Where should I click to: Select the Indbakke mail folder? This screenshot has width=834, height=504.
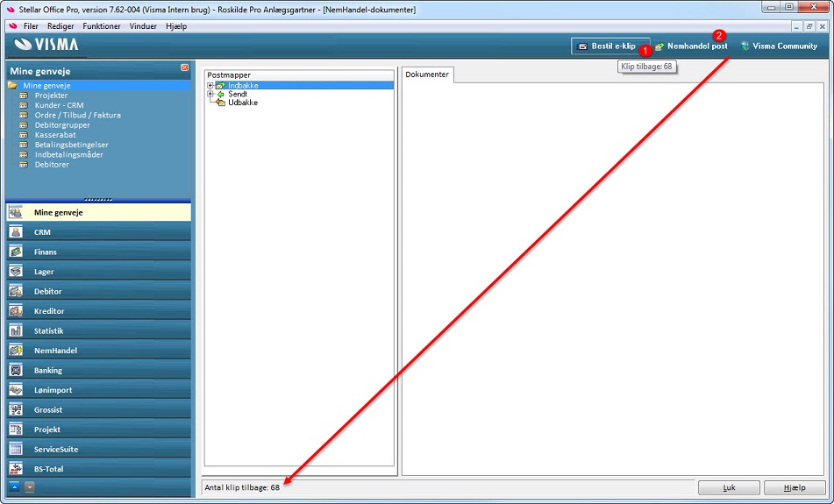(243, 85)
